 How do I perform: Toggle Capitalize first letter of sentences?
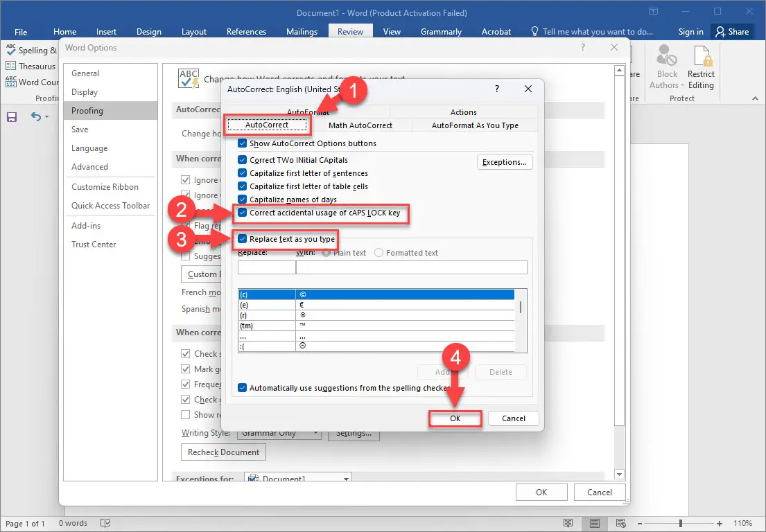coord(242,172)
